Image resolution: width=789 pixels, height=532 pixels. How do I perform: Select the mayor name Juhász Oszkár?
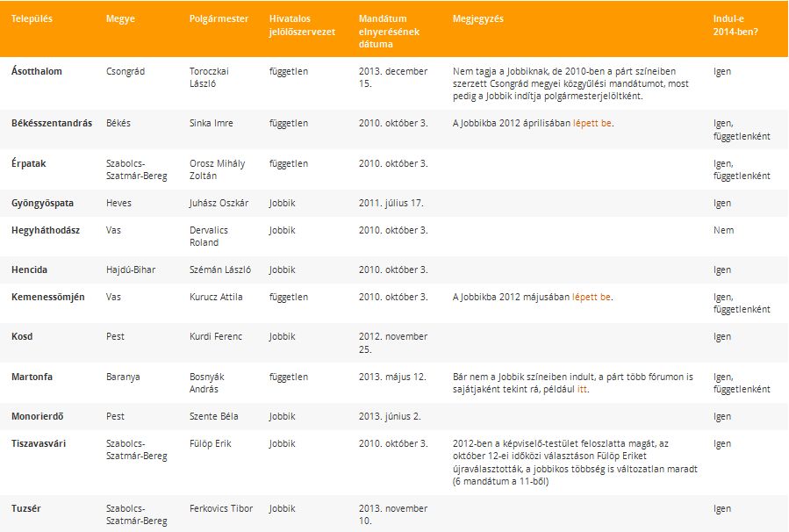click(x=219, y=204)
